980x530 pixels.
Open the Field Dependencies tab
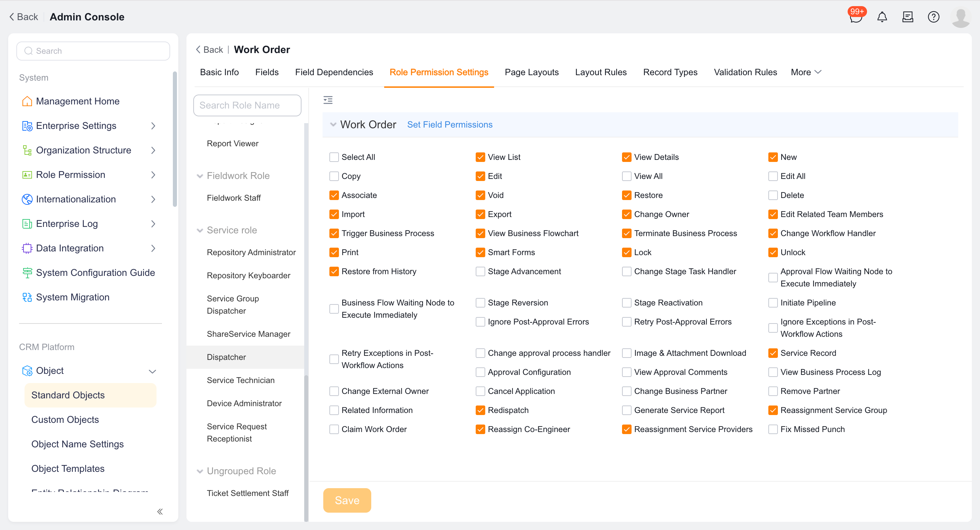tap(334, 72)
